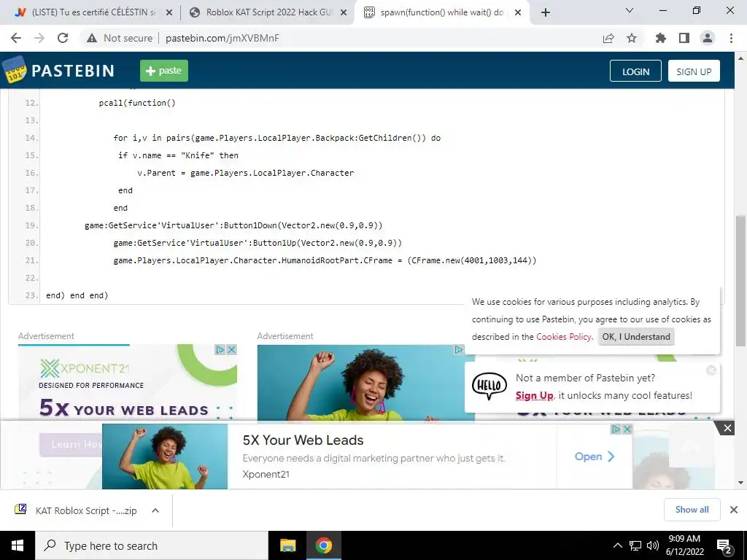Image resolution: width=747 pixels, height=560 pixels.
Task: Open Chrome extensions puzzle icon
Action: click(x=661, y=38)
